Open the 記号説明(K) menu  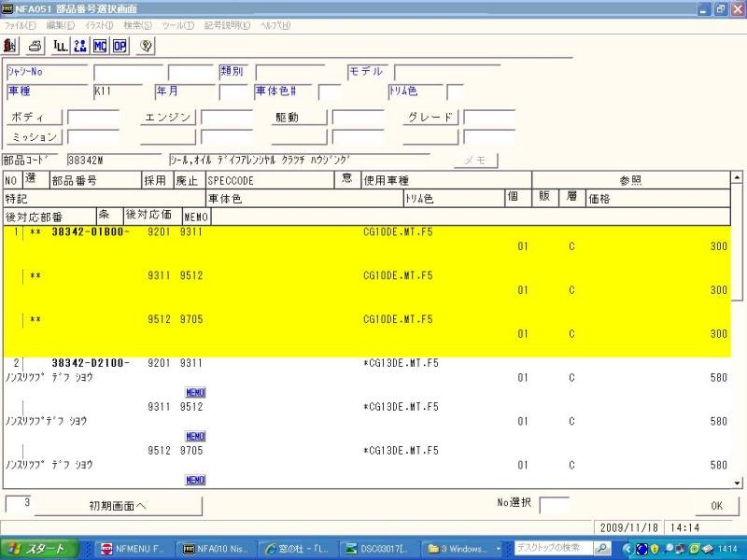[227, 25]
